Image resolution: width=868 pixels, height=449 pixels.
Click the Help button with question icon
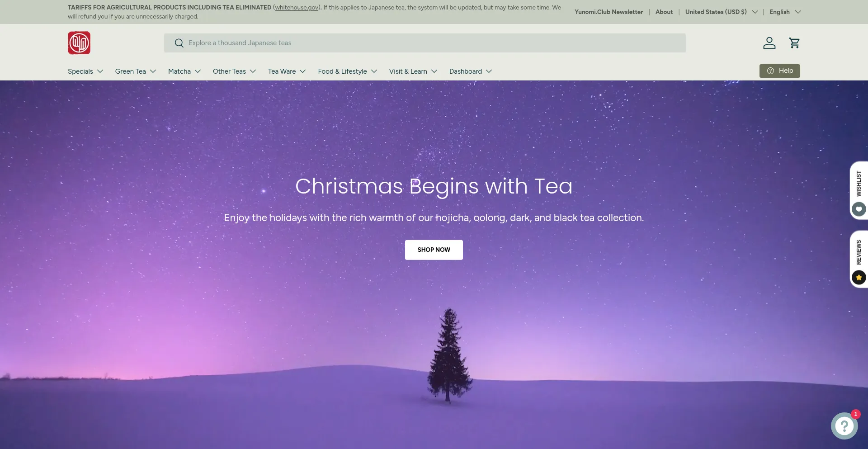[779, 71]
